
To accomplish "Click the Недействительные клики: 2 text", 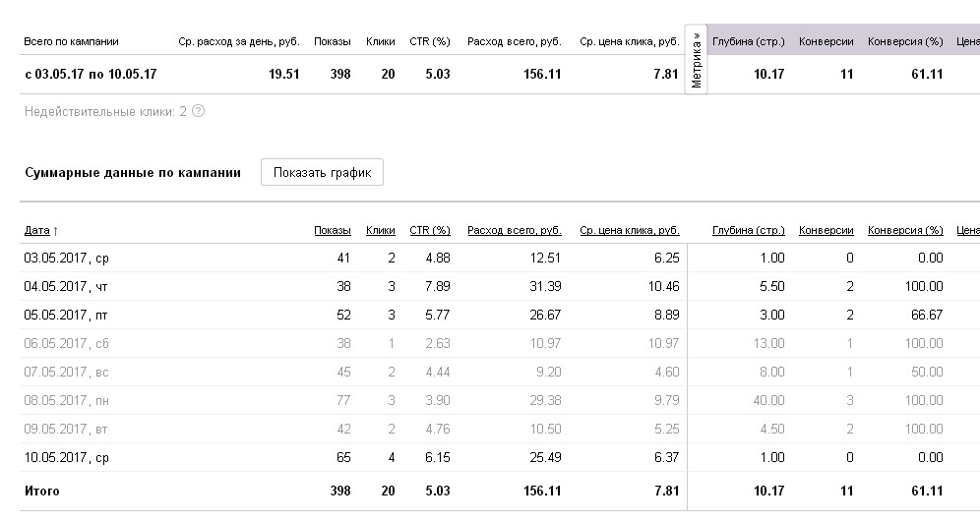I will (104, 112).
